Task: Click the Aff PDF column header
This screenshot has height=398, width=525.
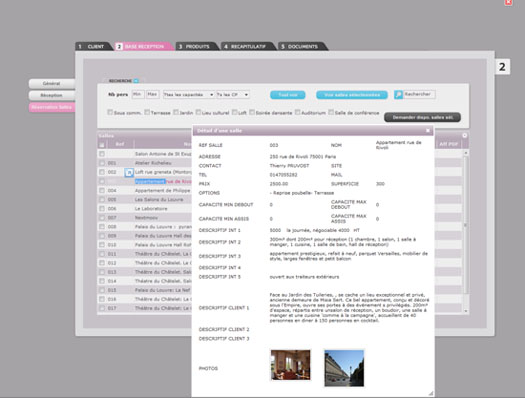Action: pyautogui.click(x=448, y=144)
